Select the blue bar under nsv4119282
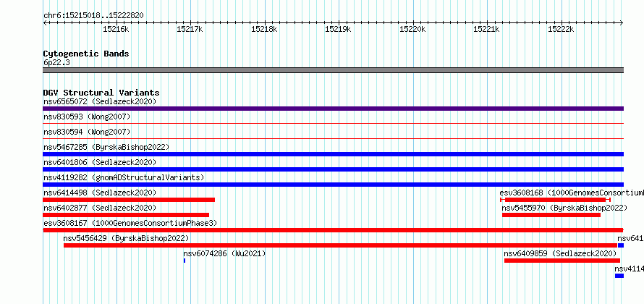Image resolution: width=644 pixels, height=304 pixels. tap(333, 185)
